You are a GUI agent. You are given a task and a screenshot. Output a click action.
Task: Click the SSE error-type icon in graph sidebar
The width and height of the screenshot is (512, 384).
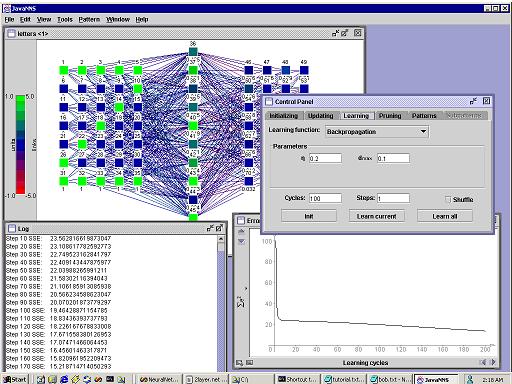(240, 302)
